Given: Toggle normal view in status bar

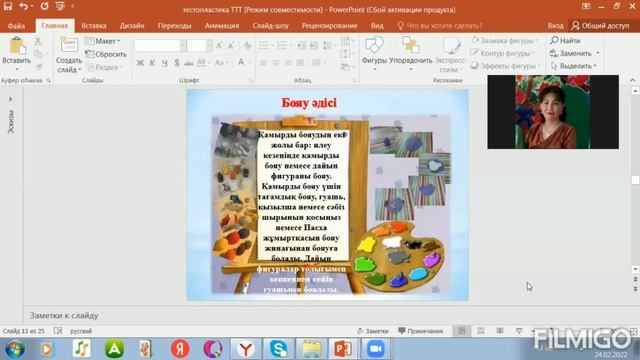Looking at the screenshot, I should 462,331.
